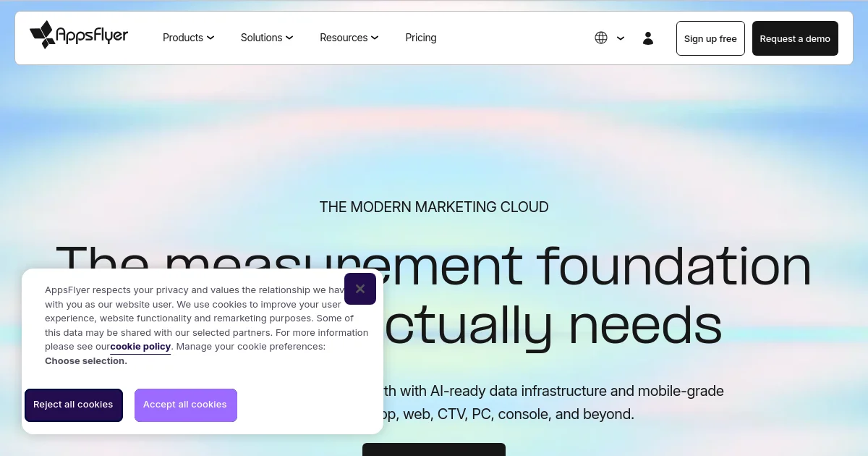Click the AppsFlyer logo
Image resolution: width=868 pixels, height=456 pixels.
[x=79, y=35]
